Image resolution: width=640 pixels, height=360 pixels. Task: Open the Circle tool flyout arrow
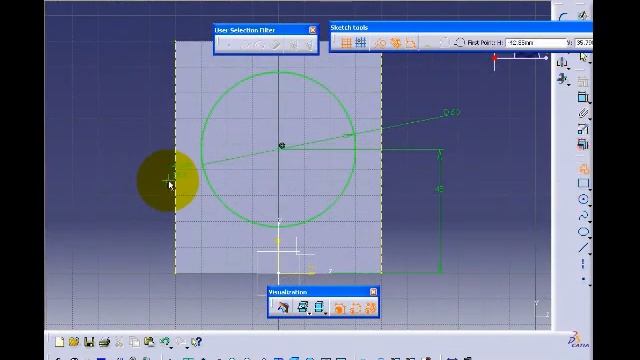pyautogui.click(x=590, y=205)
